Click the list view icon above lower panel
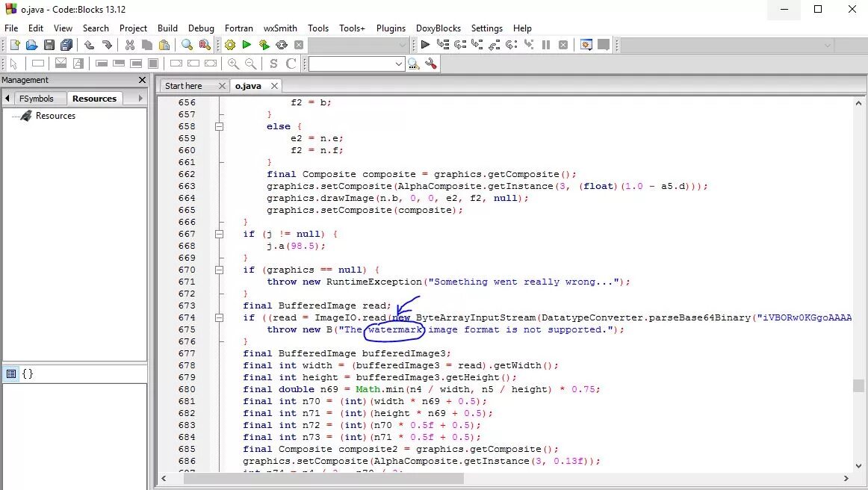This screenshot has height=490, width=868. pyautogui.click(x=11, y=373)
